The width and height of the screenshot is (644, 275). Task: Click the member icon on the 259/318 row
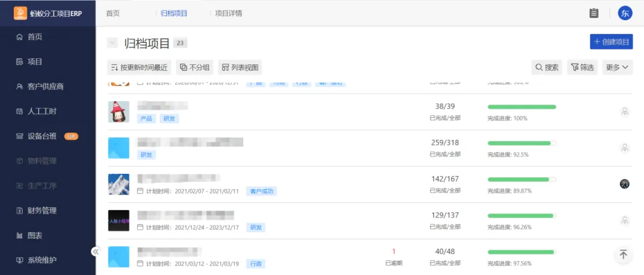click(625, 148)
